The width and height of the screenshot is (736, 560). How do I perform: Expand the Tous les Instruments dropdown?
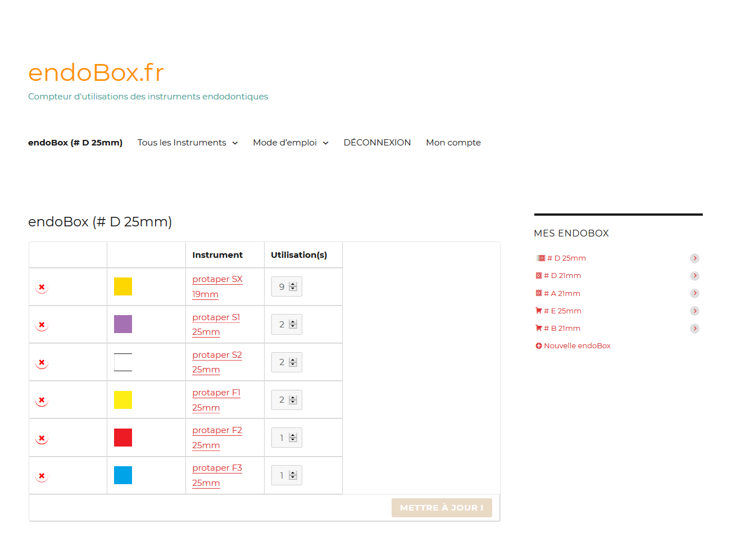coord(235,143)
